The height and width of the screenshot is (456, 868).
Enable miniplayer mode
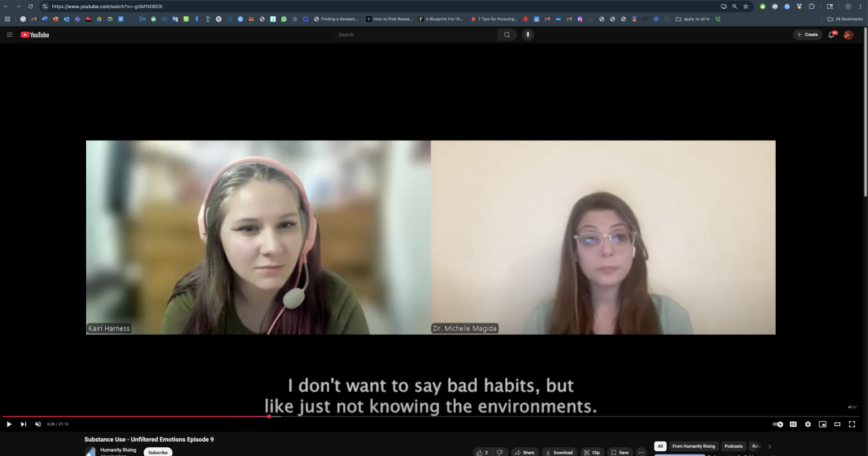click(x=823, y=424)
